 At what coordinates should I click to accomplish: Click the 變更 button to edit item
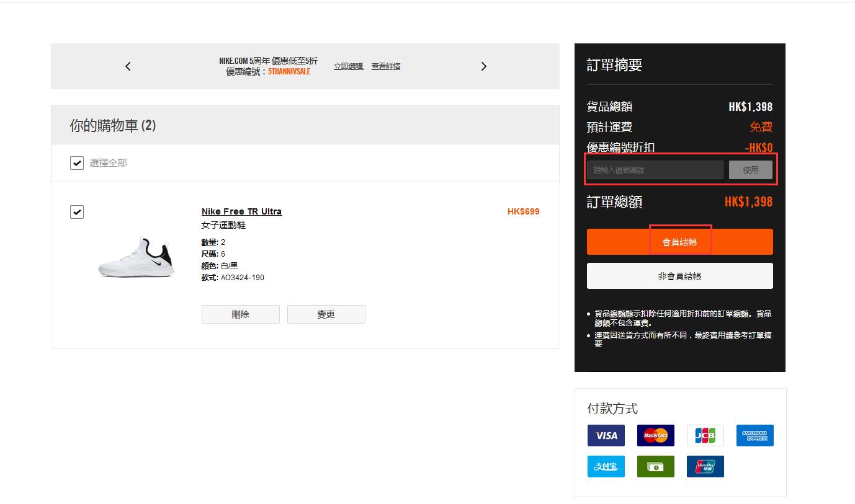[326, 314]
